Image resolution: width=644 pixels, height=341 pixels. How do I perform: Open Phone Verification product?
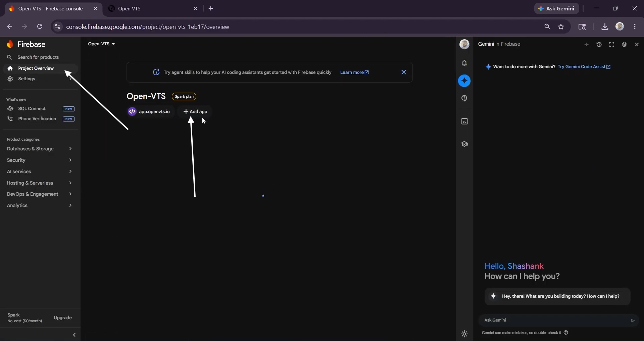tap(37, 119)
